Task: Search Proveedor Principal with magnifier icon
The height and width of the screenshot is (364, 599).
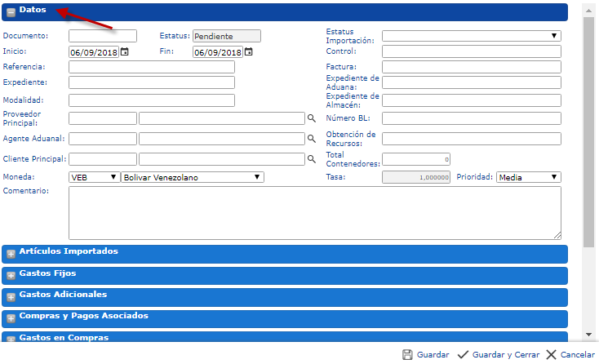Action: pyautogui.click(x=311, y=118)
